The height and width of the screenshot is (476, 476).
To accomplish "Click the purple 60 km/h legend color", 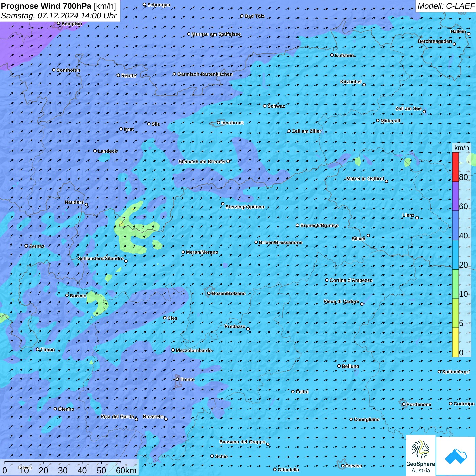I will pos(455,196).
